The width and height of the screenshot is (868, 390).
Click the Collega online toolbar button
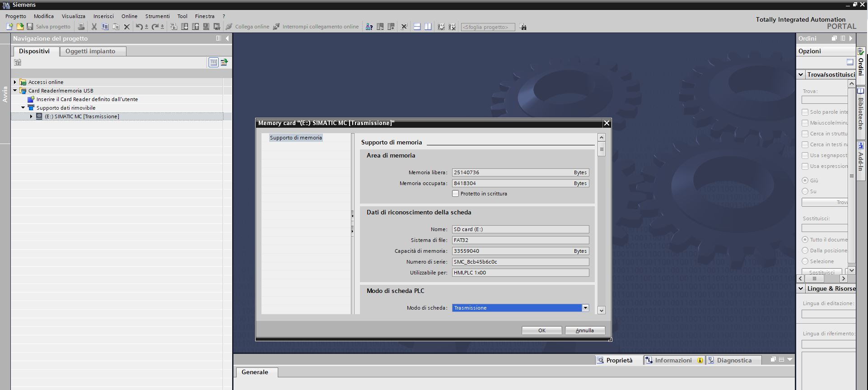click(x=247, y=27)
